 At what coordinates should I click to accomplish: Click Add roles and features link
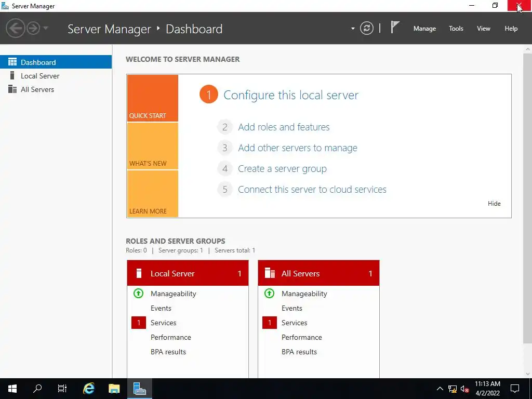point(284,127)
